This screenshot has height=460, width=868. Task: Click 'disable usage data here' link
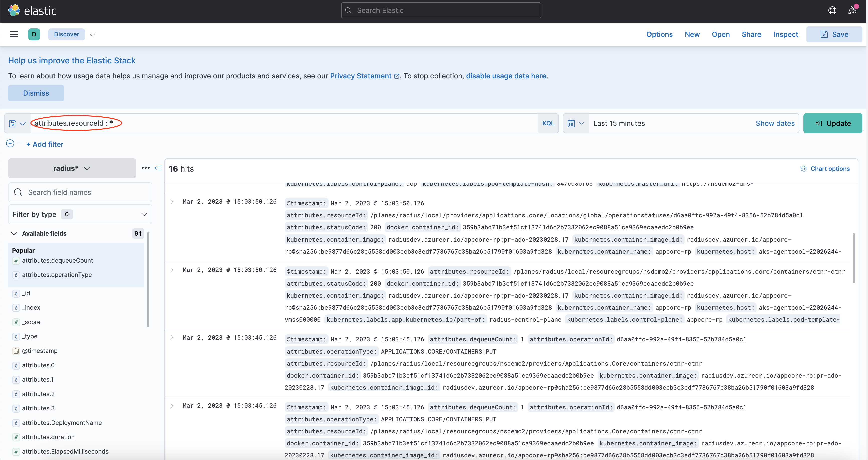tap(506, 76)
